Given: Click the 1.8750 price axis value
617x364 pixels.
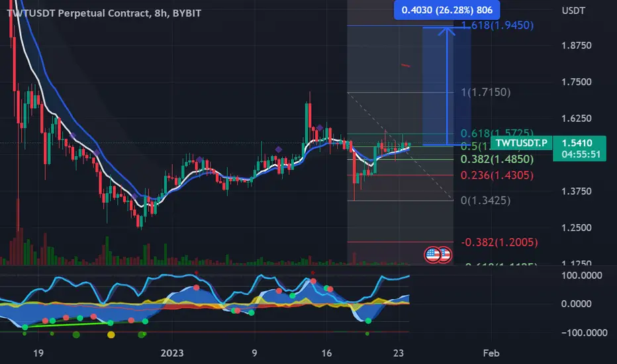Looking at the screenshot, I should coord(576,45).
